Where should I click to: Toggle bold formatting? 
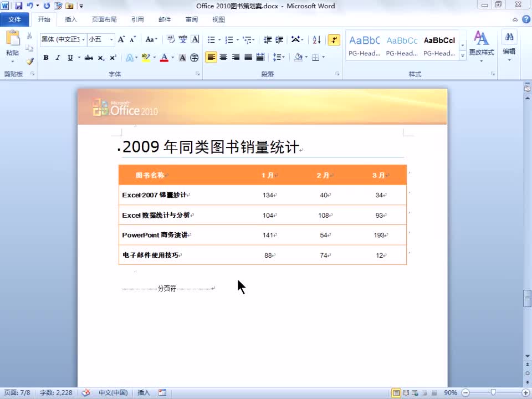(46, 58)
